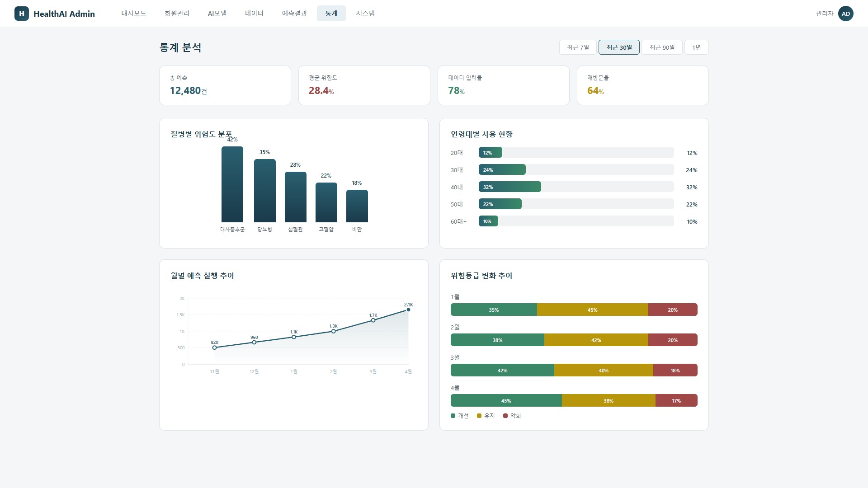Choose the 최근 90일 range
This screenshot has height=488, width=868.
pos(662,47)
